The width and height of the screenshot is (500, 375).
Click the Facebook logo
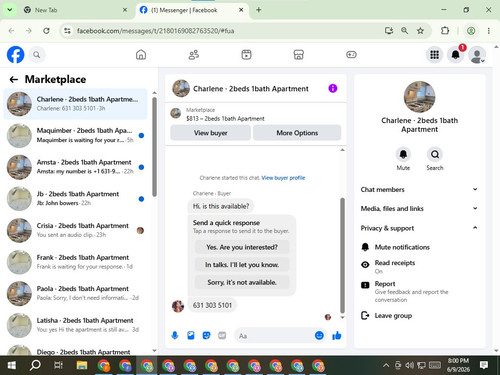pos(16,55)
